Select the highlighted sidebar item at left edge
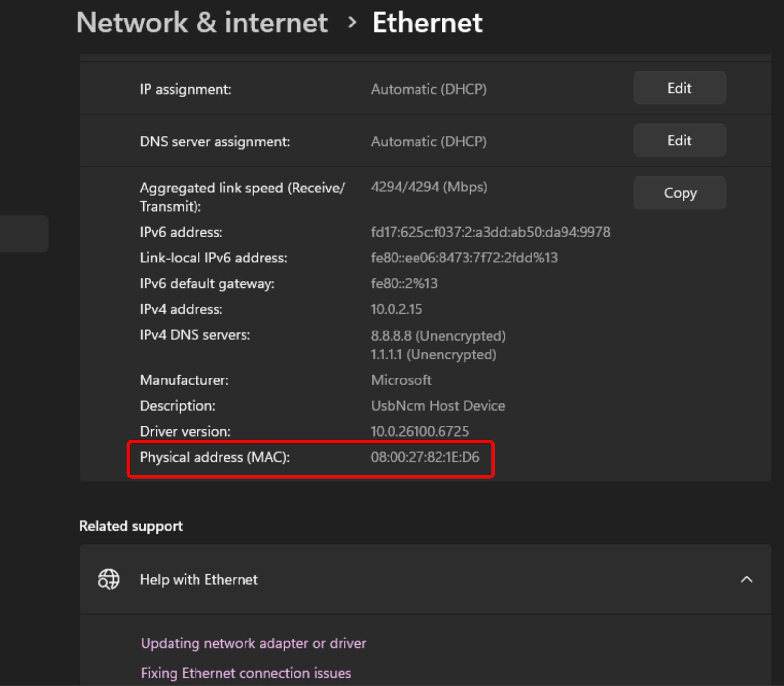 (24, 234)
